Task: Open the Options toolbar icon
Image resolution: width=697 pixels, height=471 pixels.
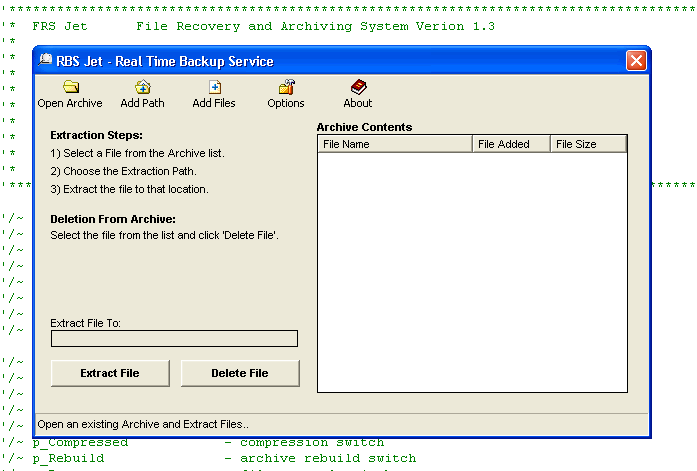Action: [x=286, y=88]
